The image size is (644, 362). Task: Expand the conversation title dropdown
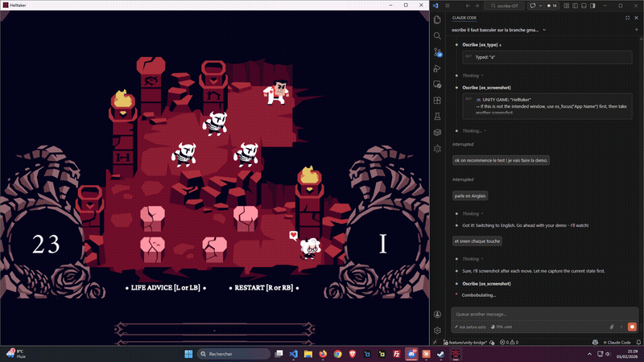544,30
